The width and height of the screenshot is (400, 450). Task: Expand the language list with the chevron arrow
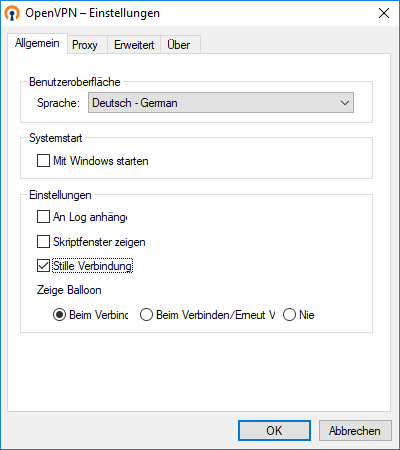pos(345,103)
